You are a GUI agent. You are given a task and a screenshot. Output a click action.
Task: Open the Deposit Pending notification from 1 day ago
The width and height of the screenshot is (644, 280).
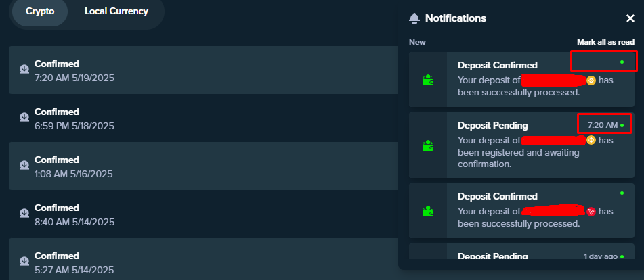[521, 252]
